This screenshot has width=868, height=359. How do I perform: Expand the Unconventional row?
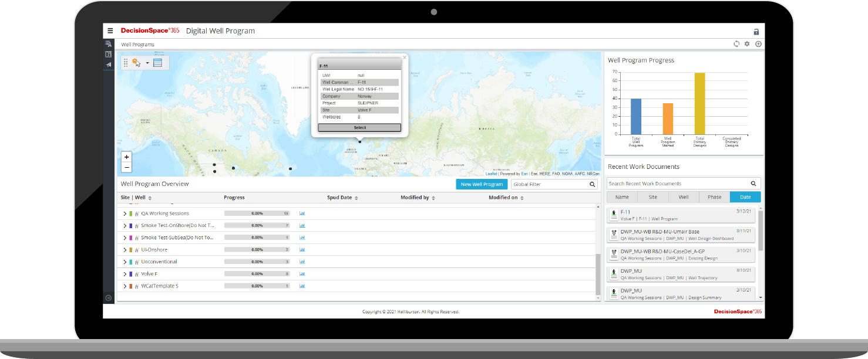click(125, 262)
